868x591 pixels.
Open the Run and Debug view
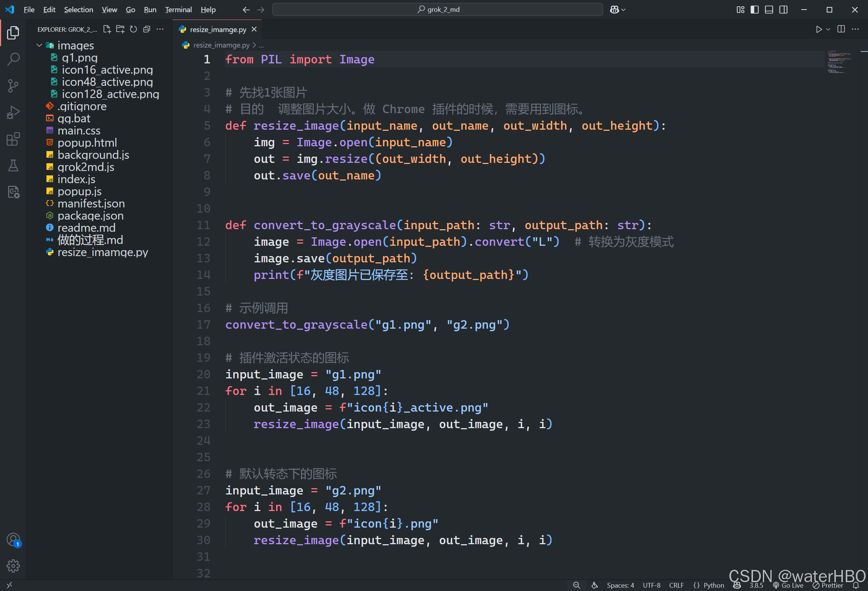click(13, 112)
